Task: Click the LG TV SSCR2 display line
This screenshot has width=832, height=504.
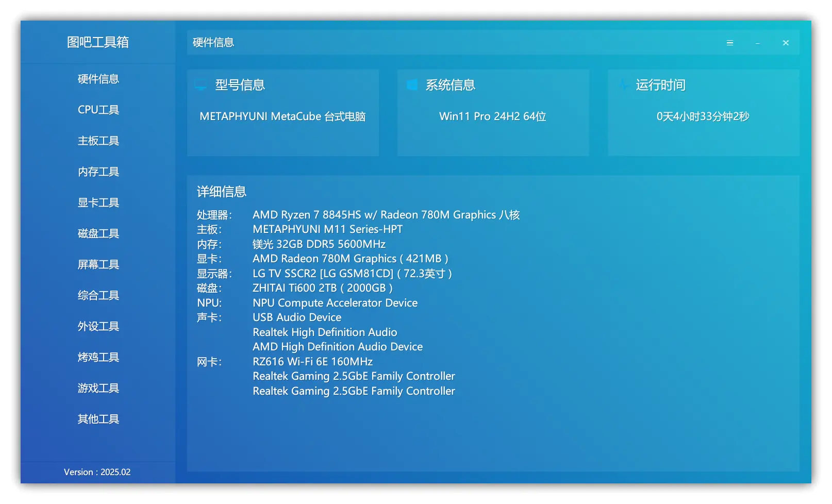Action: (352, 274)
